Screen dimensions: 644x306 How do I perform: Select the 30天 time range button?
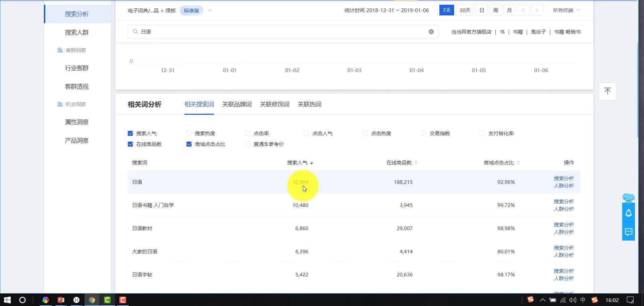465,10
